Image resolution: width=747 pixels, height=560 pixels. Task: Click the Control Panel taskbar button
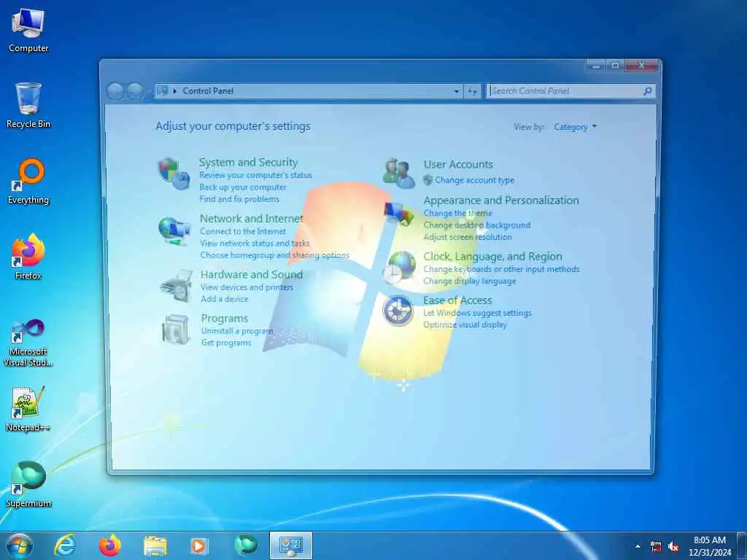pos(290,545)
